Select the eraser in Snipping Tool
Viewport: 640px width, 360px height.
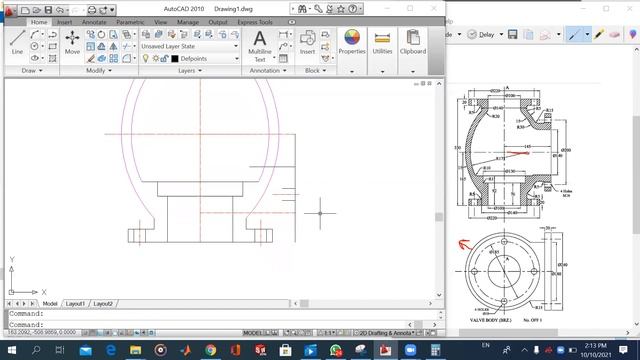(x=614, y=35)
